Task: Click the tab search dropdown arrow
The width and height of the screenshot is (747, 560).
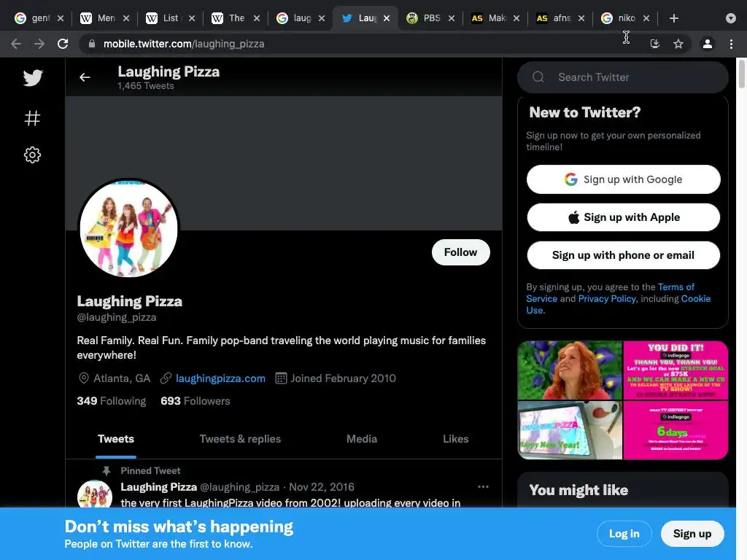Action: (x=731, y=18)
